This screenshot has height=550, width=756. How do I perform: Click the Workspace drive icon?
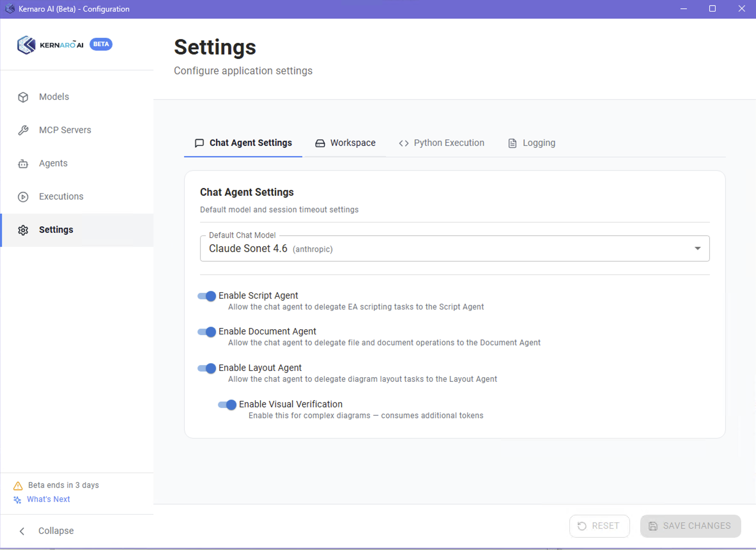tap(320, 144)
